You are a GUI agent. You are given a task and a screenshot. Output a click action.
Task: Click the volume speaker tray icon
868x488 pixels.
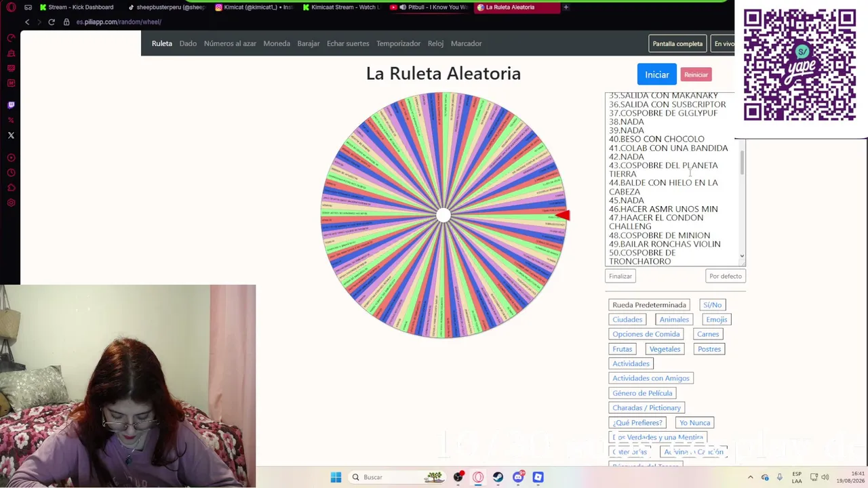point(827,477)
